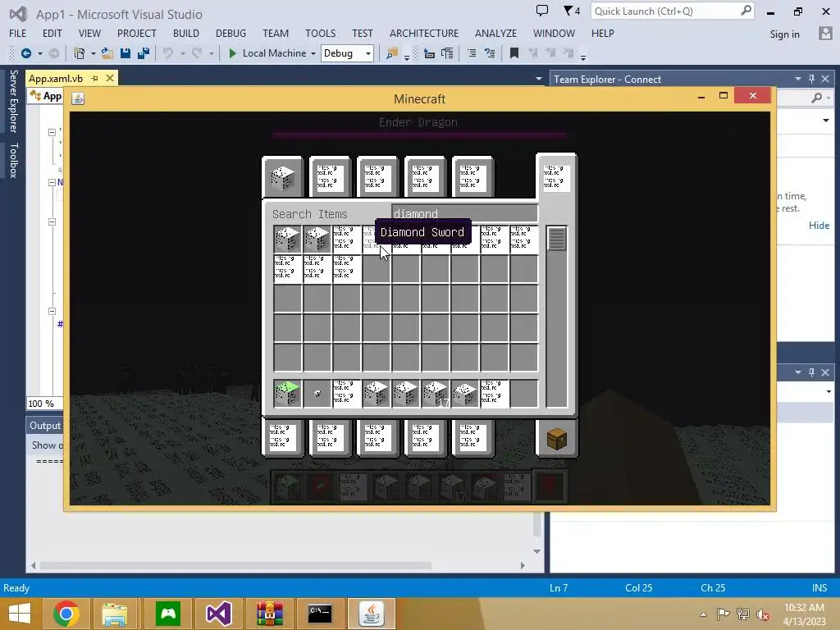This screenshot has height=630, width=840.
Task: Open the App class selector dropdown
Action: point(46,96)
